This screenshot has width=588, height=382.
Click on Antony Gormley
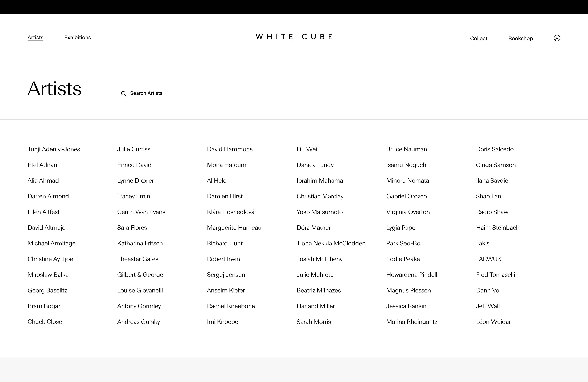coord(139,306)
